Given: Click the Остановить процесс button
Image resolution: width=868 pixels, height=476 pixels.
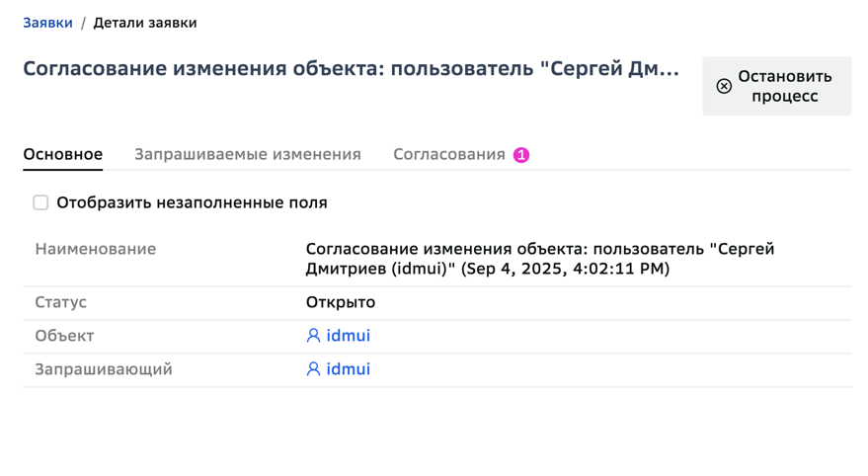Looking at the screenshot, I should (777, 86).
